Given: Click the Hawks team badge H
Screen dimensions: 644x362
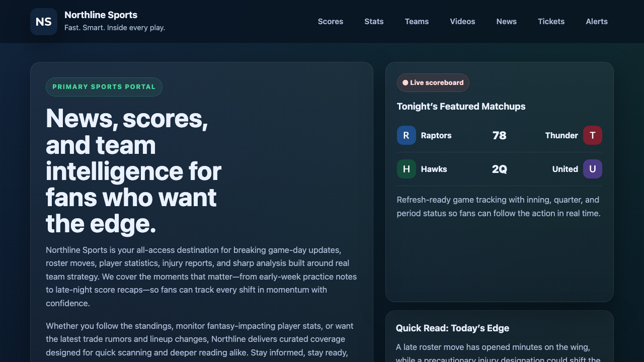Looking at the screenshot, I should pyautogui.click(x=406, y=169).
